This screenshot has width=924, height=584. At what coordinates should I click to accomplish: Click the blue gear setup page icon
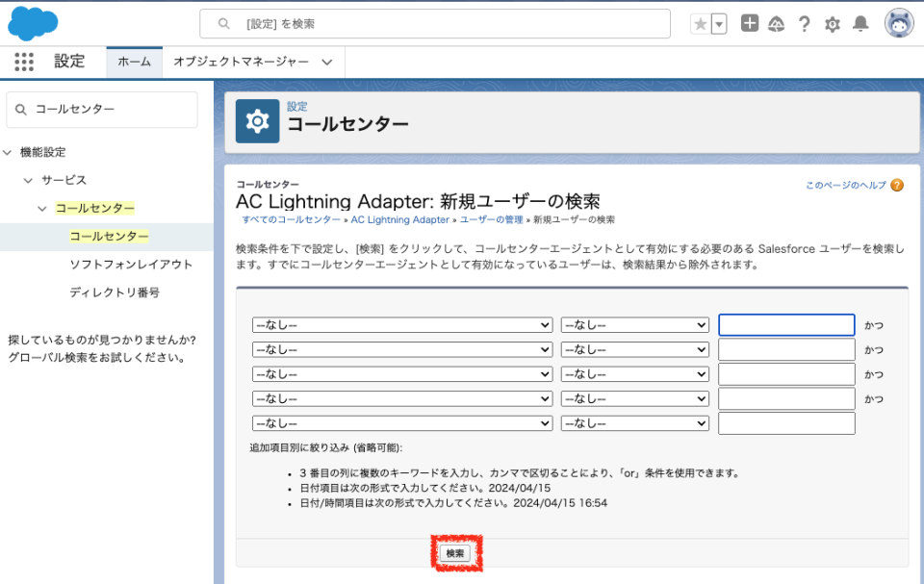click(x=258, y=121)
